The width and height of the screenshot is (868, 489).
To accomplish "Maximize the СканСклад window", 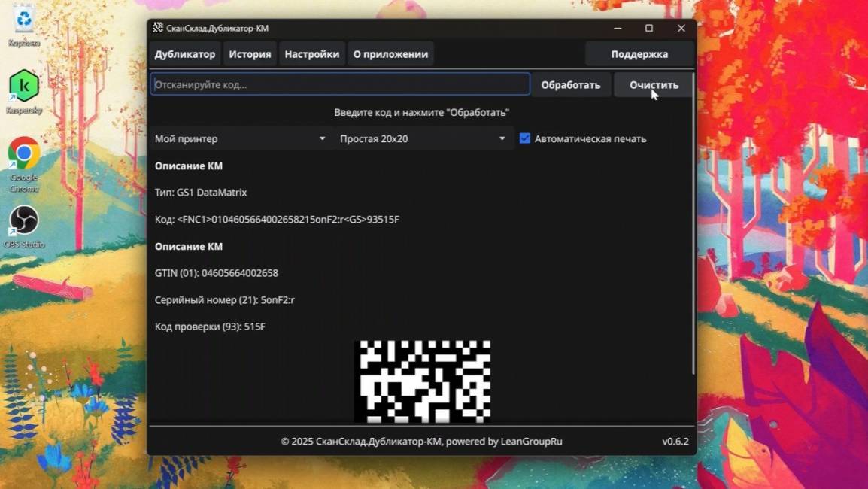I will [x=649, y=28].
